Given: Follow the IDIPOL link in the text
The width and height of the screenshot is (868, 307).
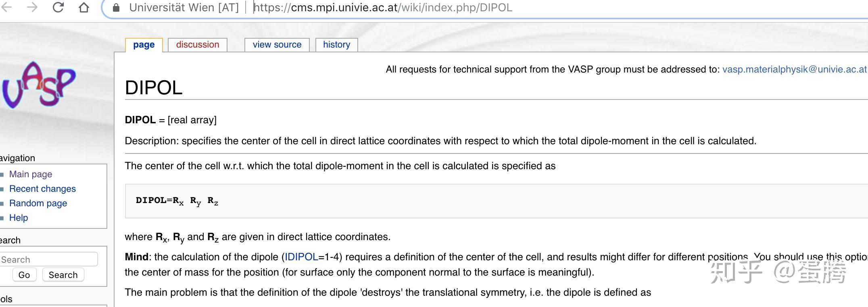Looking at the screenshot, I should click(301, 257).
